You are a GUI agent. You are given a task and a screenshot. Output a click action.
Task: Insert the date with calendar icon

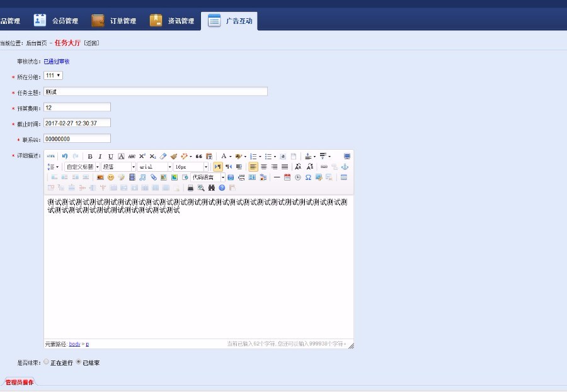(287, 177)
